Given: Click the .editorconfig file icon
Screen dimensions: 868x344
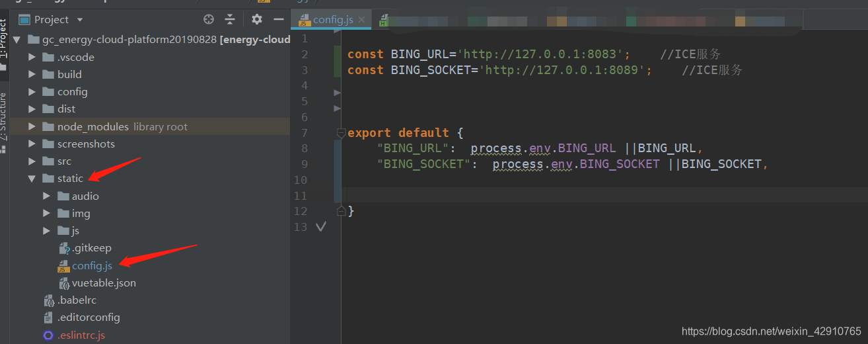Looking at the screenshot, I should [x=48, y=318].
